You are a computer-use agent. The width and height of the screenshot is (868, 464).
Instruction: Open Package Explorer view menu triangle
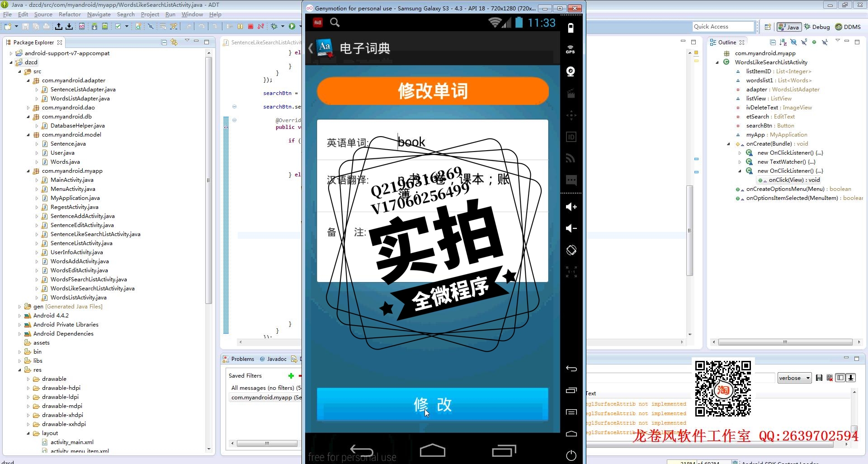pos(187,41)
